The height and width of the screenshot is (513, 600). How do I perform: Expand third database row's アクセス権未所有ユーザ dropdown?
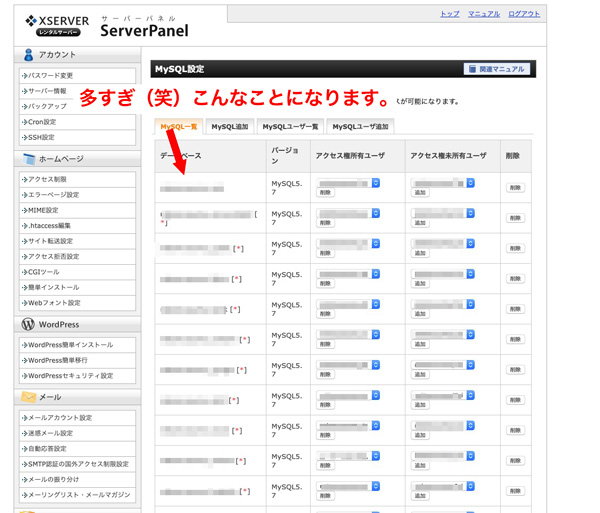click(443, 243)
